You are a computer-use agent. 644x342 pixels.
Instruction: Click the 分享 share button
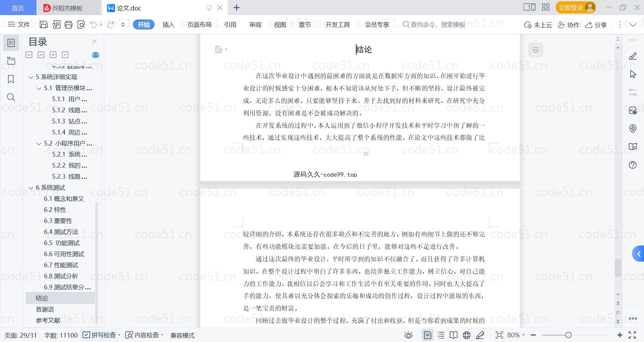tap(596, 25)
